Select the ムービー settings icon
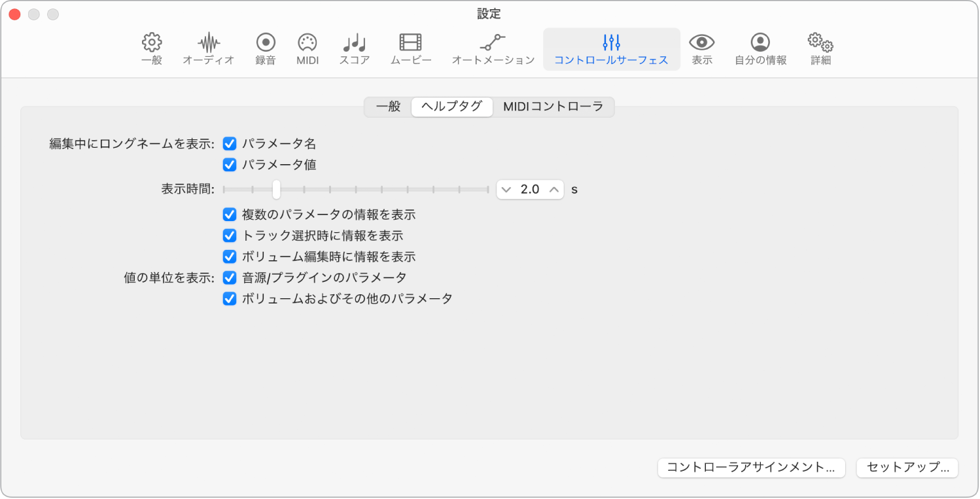Screen dimensions: 980x499 click(410, 48)
